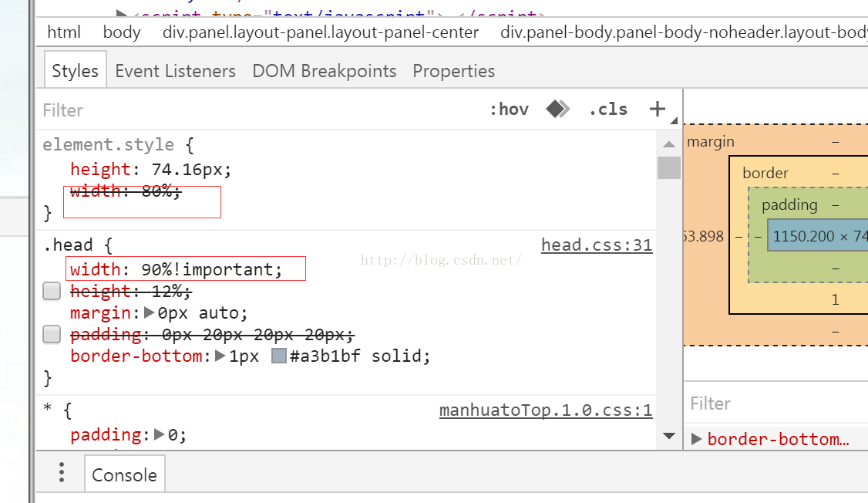
Task: Click the margin-left value 53.898
Action: coord(704,237)
